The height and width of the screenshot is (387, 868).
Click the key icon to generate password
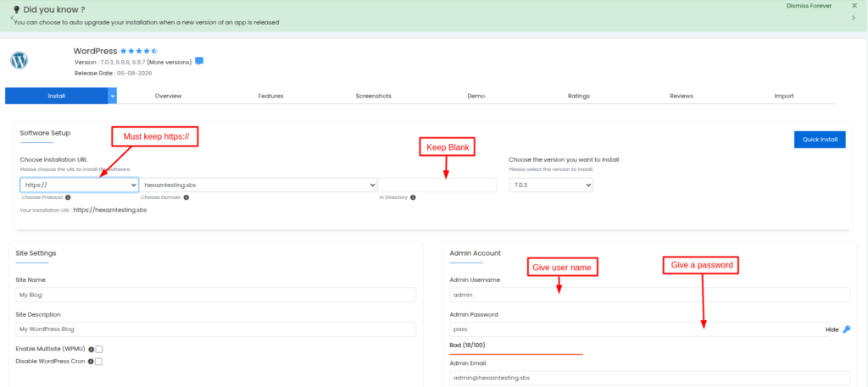(847, 329)
